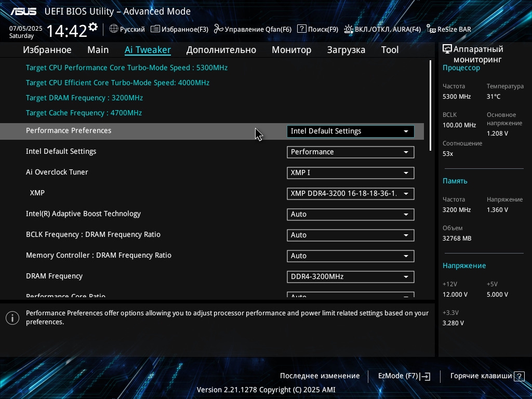Click the Русский language button
Image resolution: width=532 pixels, height=399 pixels.
pos(127,29)
